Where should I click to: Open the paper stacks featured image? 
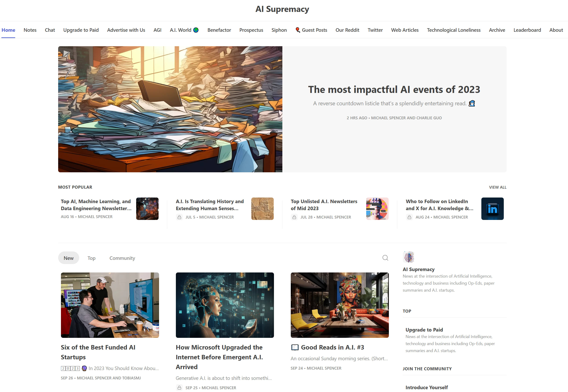pos(170,109)
